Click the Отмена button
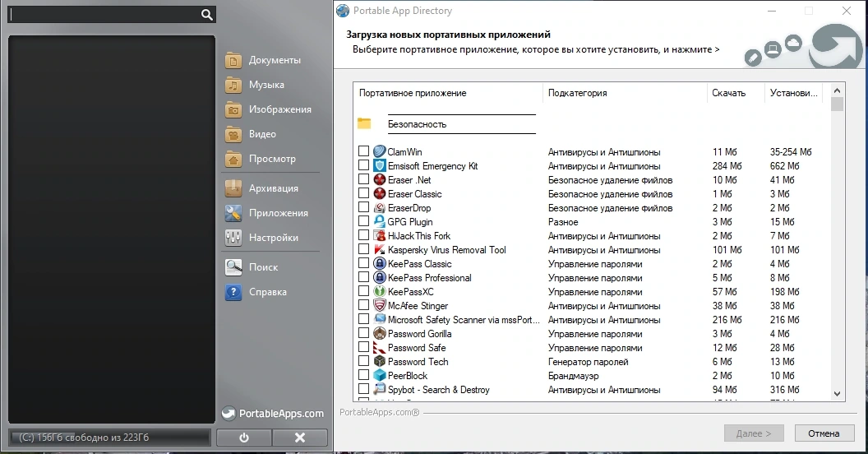This screenshot has height=454, width=868. (x=824, y=433)
